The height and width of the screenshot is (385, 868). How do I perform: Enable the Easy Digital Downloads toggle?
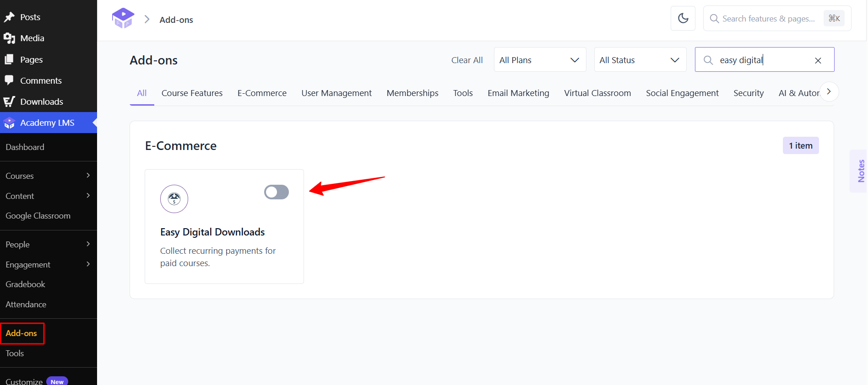(277, 192)
